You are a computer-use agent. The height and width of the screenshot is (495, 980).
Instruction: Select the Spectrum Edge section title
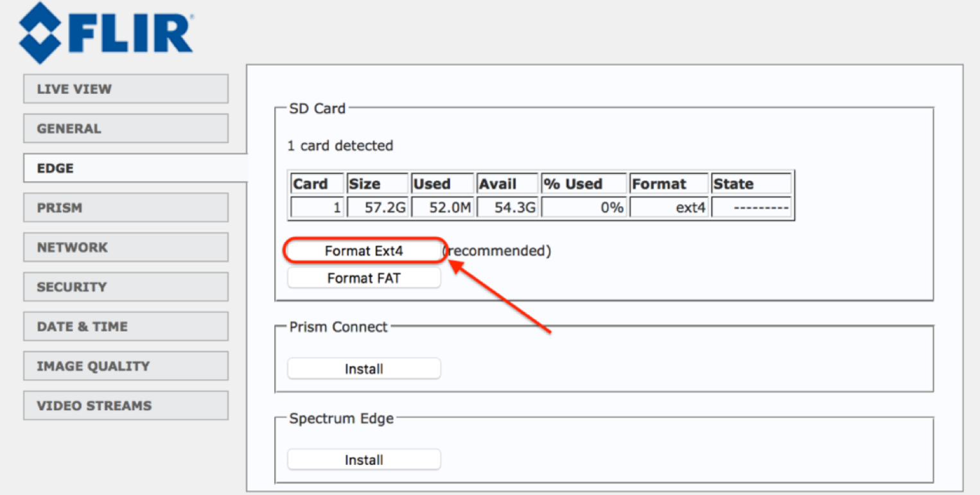click(342, 419)
